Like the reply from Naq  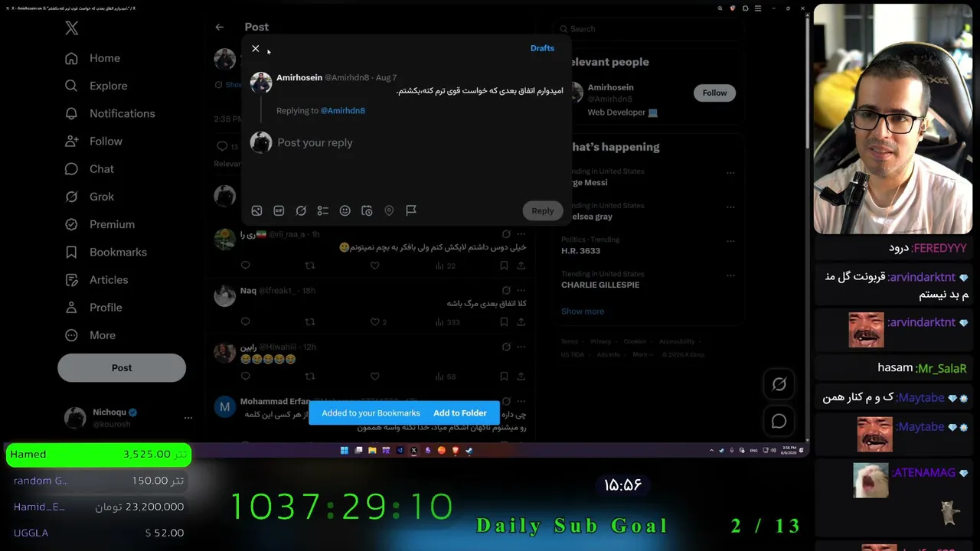375,322
